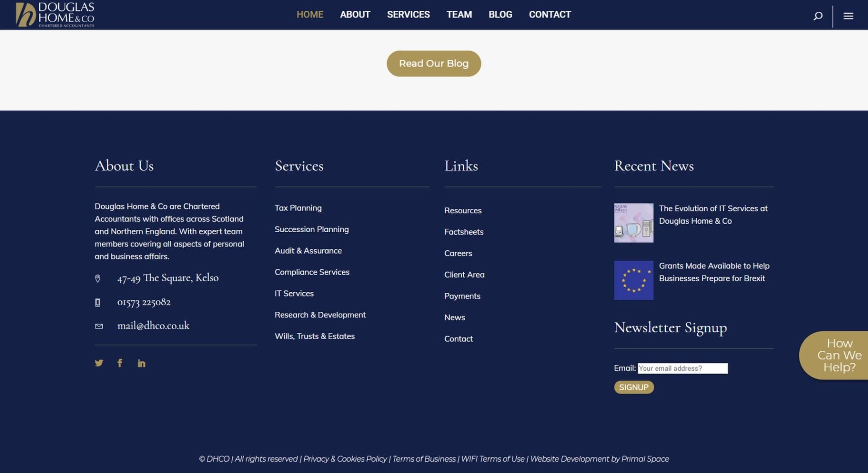Visit the Facebook social icon

(120, 363)
